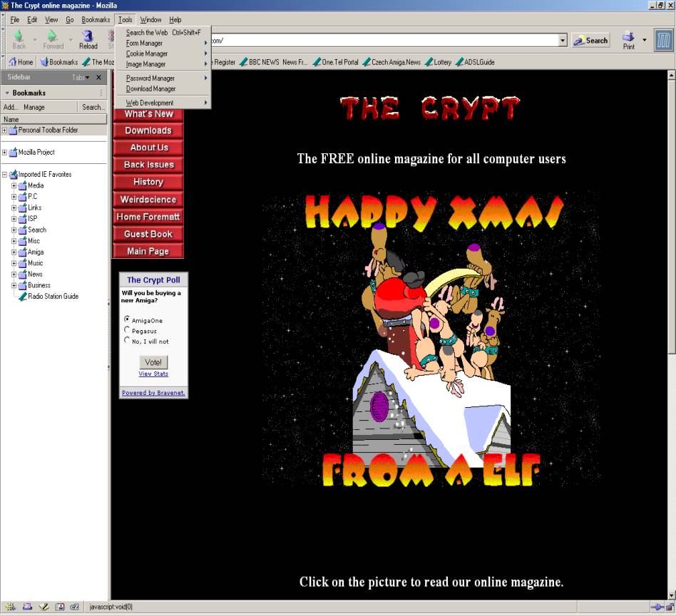Open the Mail icon in status bar
Viewport: 676px width, 616px height.
(x=27, y=607)
